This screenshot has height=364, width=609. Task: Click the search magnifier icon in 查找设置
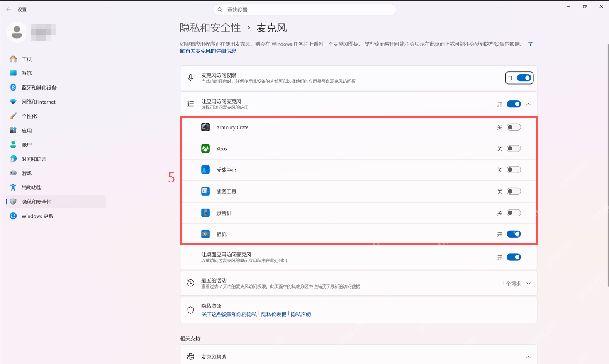point(220,10)
